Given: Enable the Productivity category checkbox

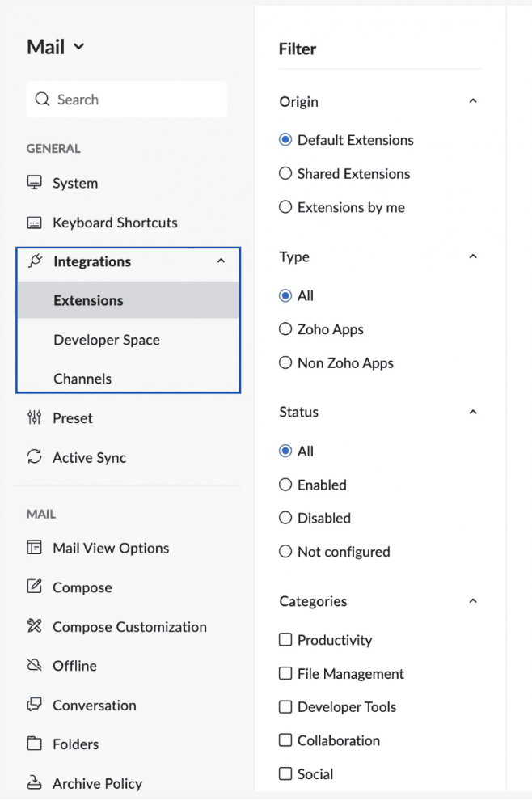Looking at the screenshot, I should [x=285, y=640].
